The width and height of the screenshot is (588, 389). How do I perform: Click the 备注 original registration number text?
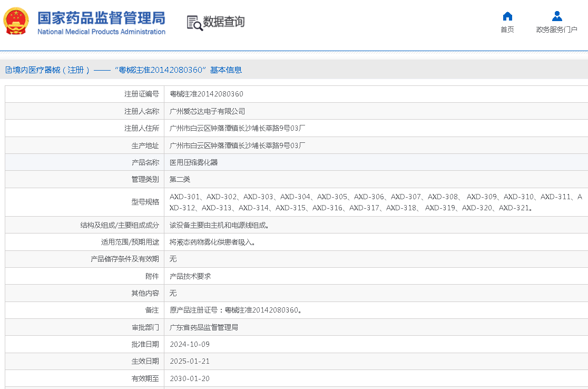[236, 310]
